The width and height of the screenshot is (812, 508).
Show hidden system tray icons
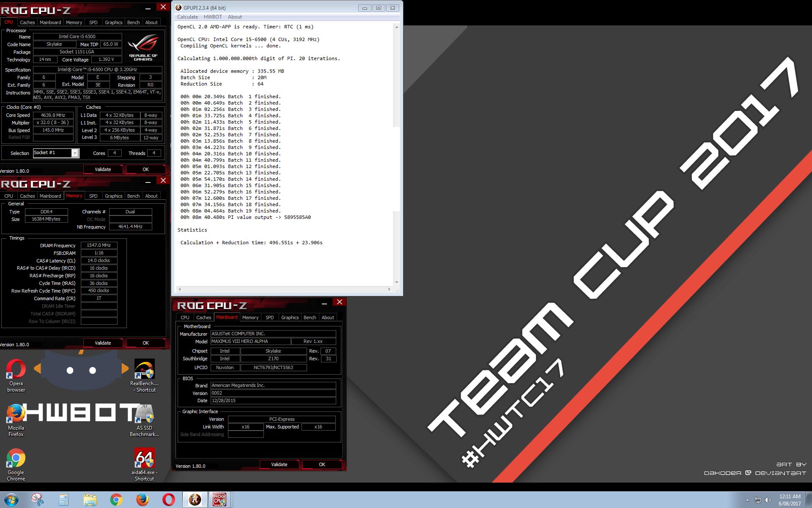click(x=747, y=500)
